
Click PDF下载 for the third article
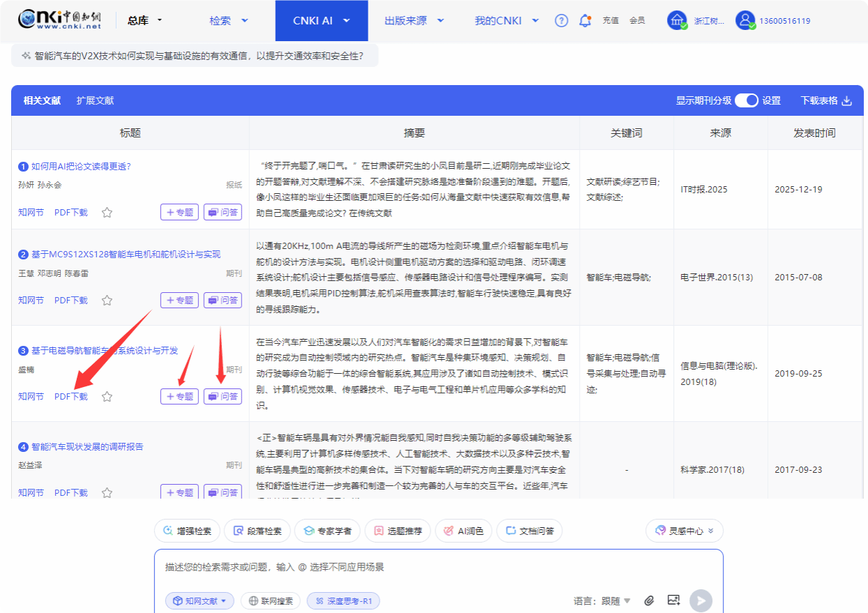(x=71, y=397)
